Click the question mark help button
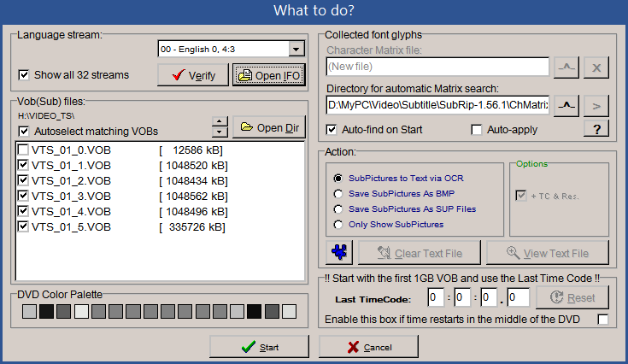 596,128
